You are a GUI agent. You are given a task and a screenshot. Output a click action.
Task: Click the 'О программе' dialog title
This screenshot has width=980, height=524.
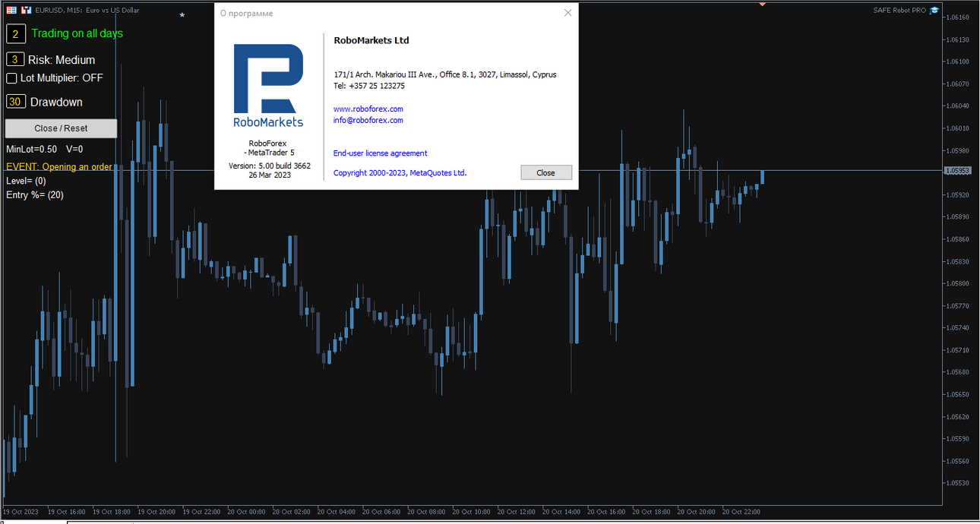click(x=246, y=14)
